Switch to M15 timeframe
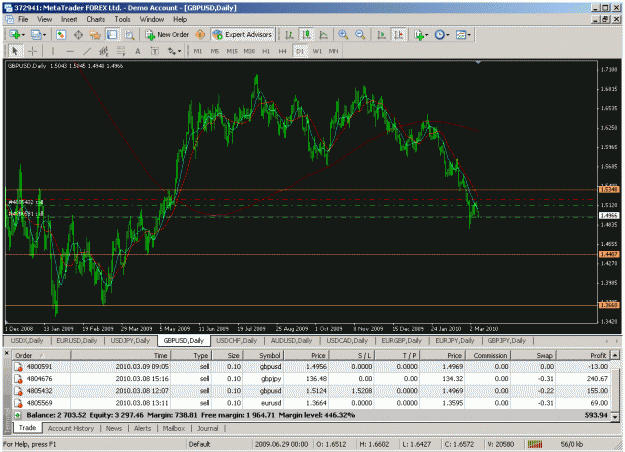The width and height of the screenshot is (625, 452). [232, 51]
